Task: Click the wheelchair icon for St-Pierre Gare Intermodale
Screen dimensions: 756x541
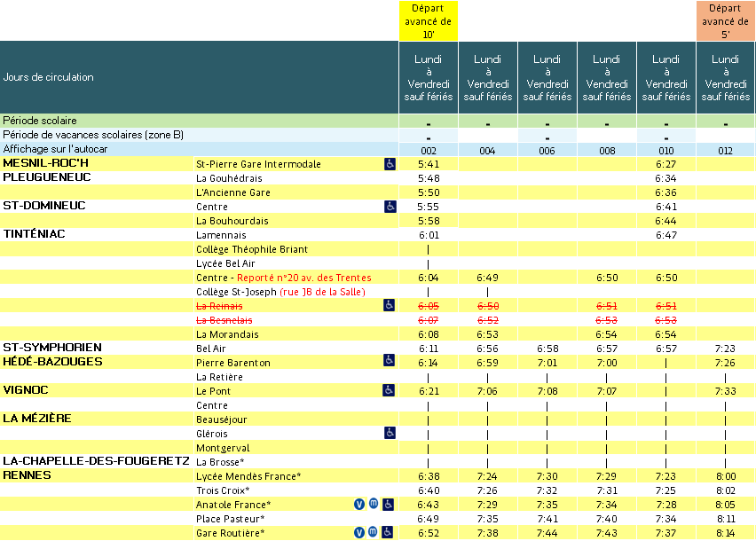Action: pyautogui.click(x=390, y=164)
